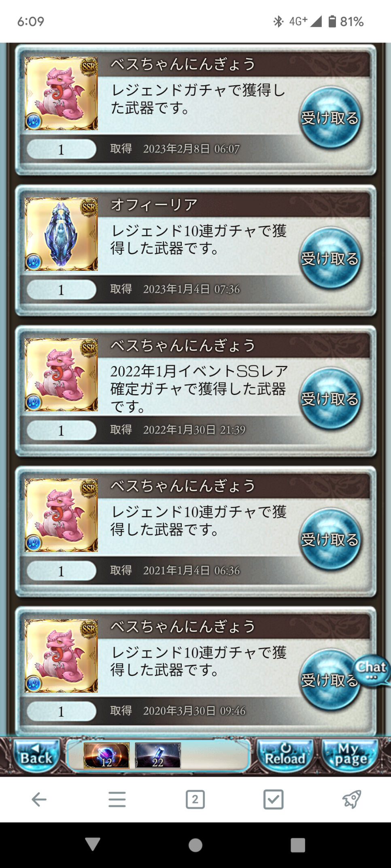The height and width of the screenshot is (868, 391).
Task: Open the Chat bubble
Action: tap(372, 670)
